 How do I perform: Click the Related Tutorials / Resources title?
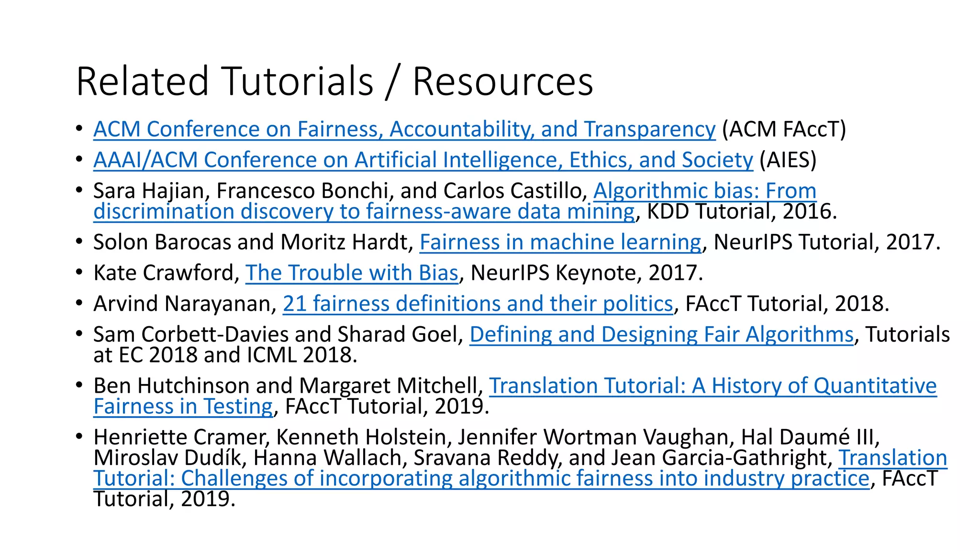[x=334, y=81]
